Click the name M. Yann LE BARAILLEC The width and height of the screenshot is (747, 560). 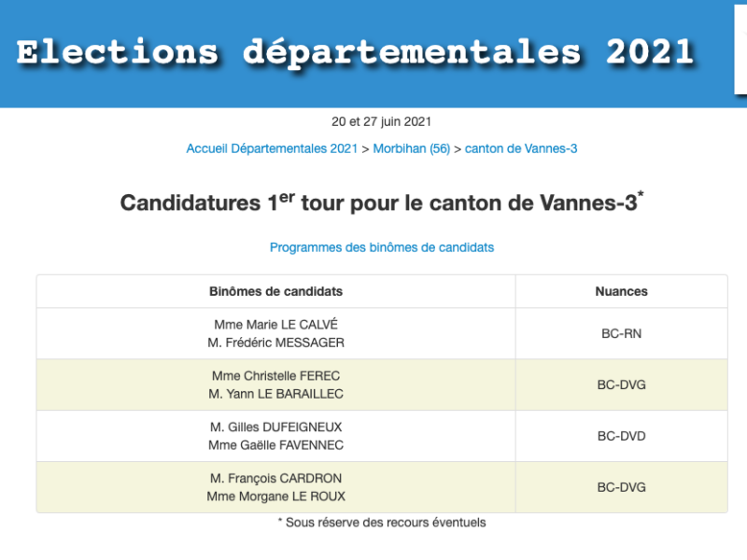[x=275, y=394]
